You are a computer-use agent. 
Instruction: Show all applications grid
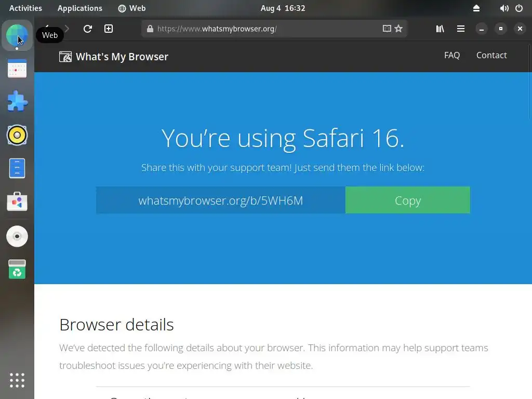coord(17,380)
